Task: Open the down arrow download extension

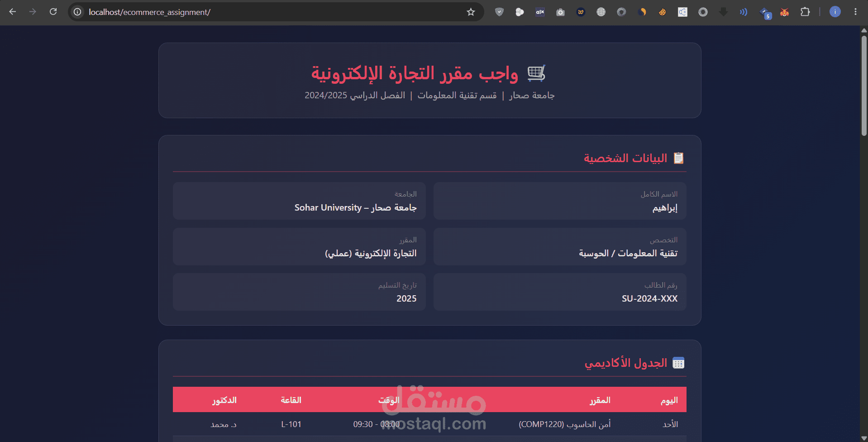Action: [723, 12]
